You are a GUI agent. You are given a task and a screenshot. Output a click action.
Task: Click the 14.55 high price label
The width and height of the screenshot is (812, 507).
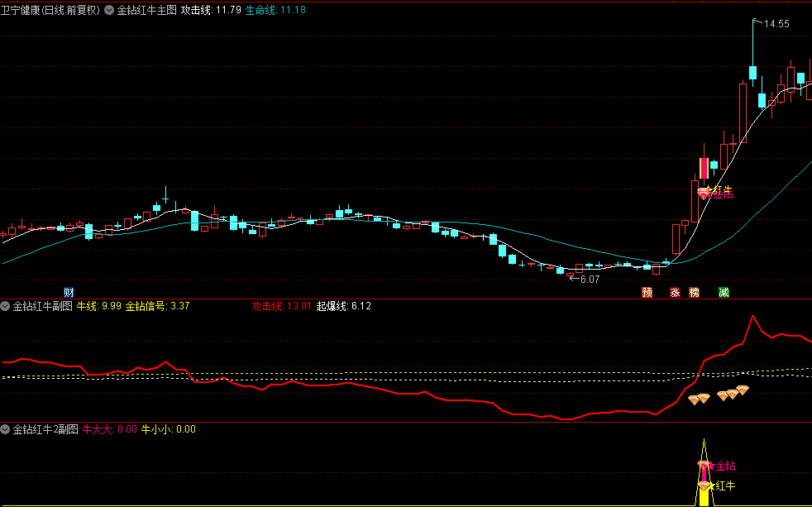pyautogui.click(x=776, y=24)
